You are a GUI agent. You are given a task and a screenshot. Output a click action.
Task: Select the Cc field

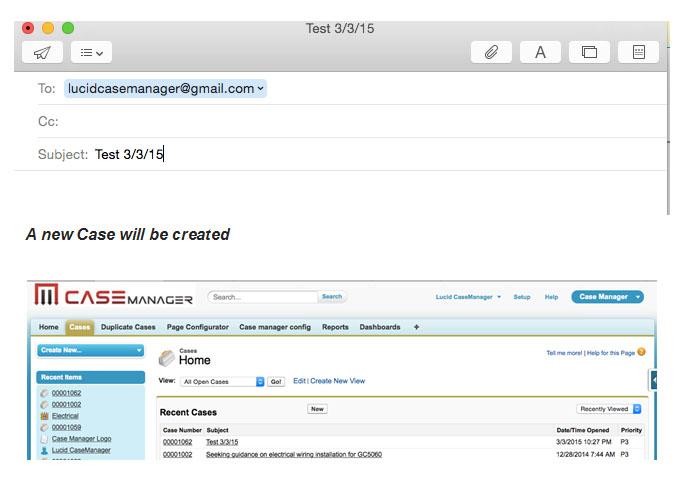click(x=352, y=121)
